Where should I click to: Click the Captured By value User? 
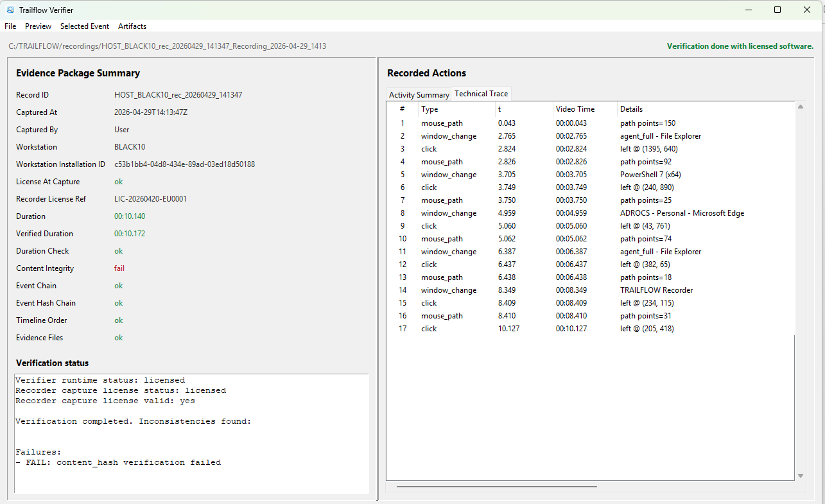(122, 130)
